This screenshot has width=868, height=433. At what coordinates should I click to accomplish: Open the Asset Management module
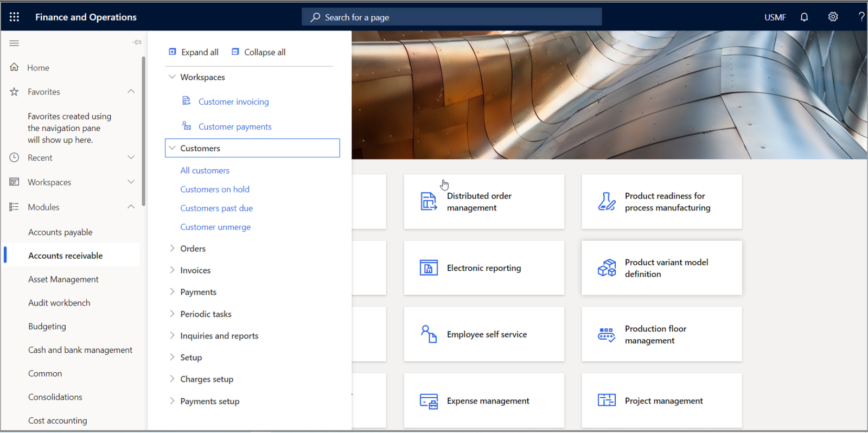pos(63,279)
